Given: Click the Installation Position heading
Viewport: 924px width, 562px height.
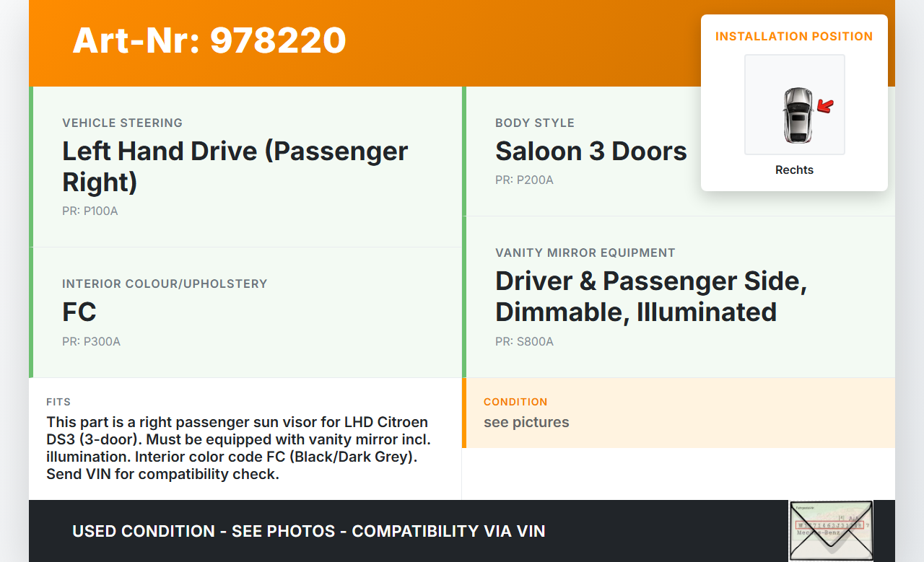Looking at the screenshot, I should [x=794, y=36].
